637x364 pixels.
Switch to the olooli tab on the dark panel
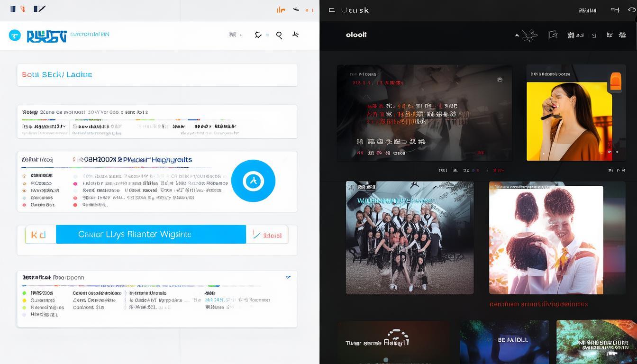point(356,35)
